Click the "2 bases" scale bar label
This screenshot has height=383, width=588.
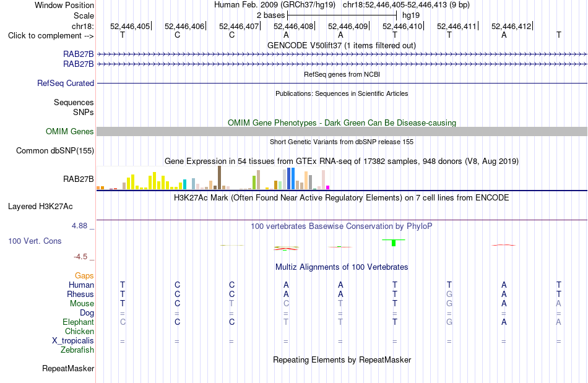click(270, 15)
